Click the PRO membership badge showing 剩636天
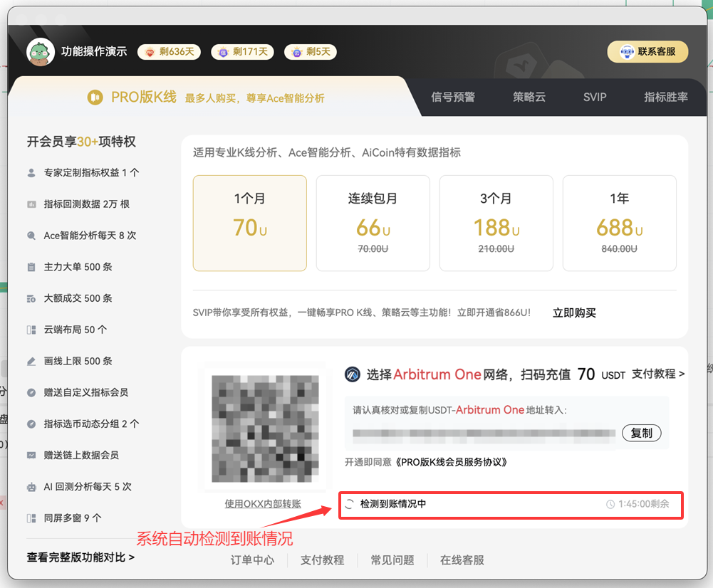Screen dimensions: 713x588 coord(169,52)
